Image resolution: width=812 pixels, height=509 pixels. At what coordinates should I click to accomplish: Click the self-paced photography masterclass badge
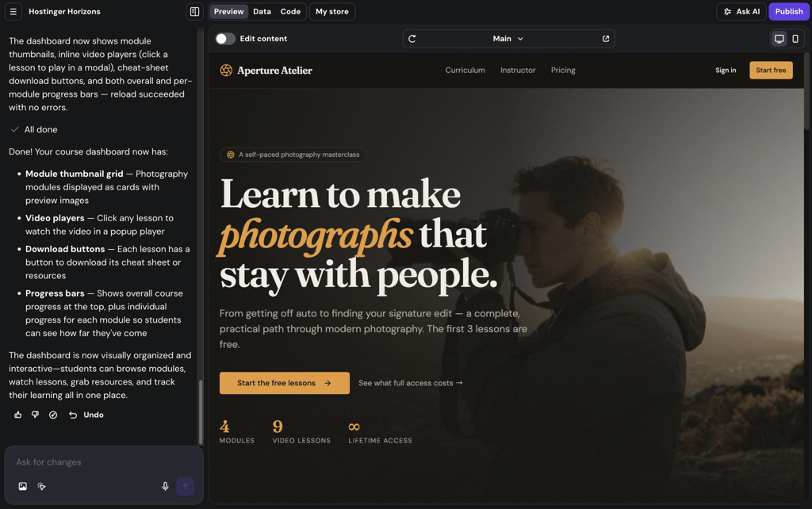(293, 155)
